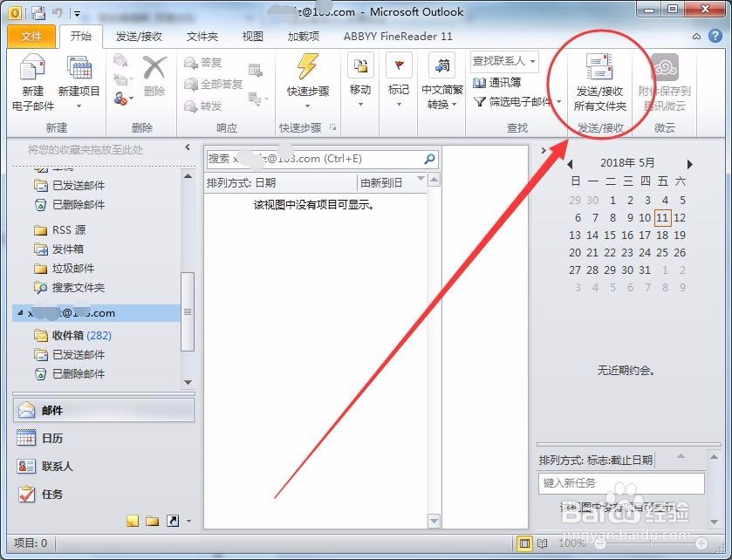732x560 pixels.
Task: Click the search magnifier icon
Action: (x=429, y=159)
